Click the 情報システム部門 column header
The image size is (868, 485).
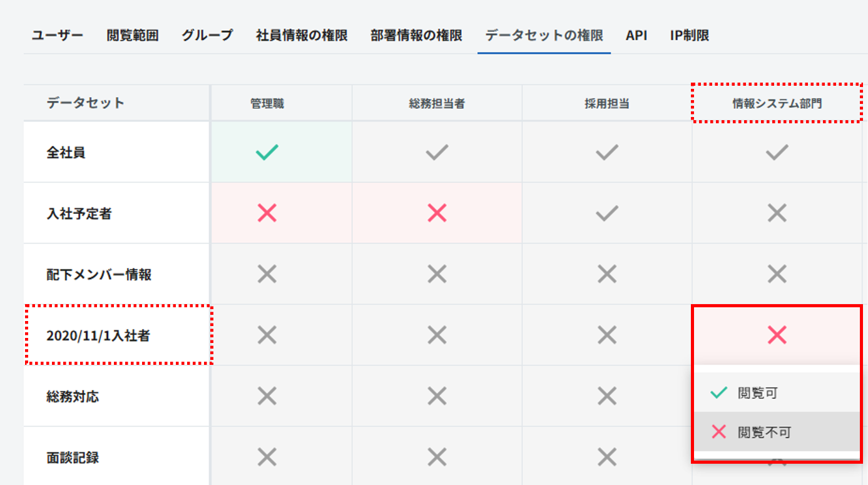coord(777,104)
